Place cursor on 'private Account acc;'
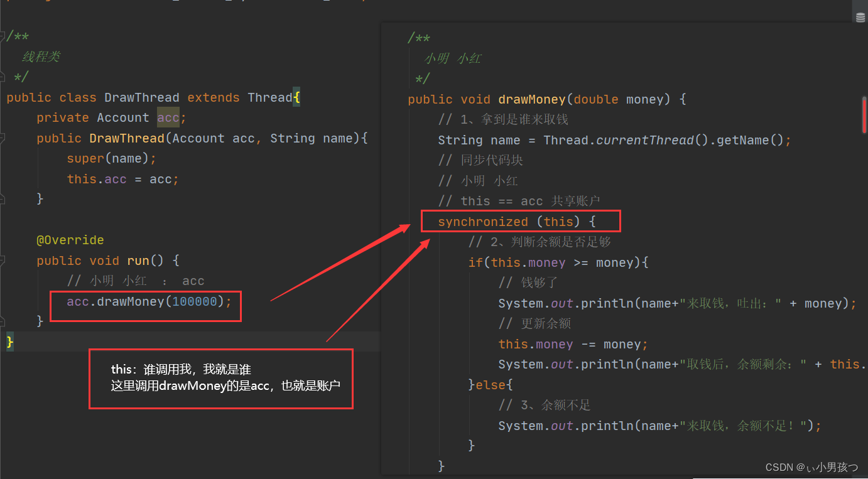 (112, 117)
